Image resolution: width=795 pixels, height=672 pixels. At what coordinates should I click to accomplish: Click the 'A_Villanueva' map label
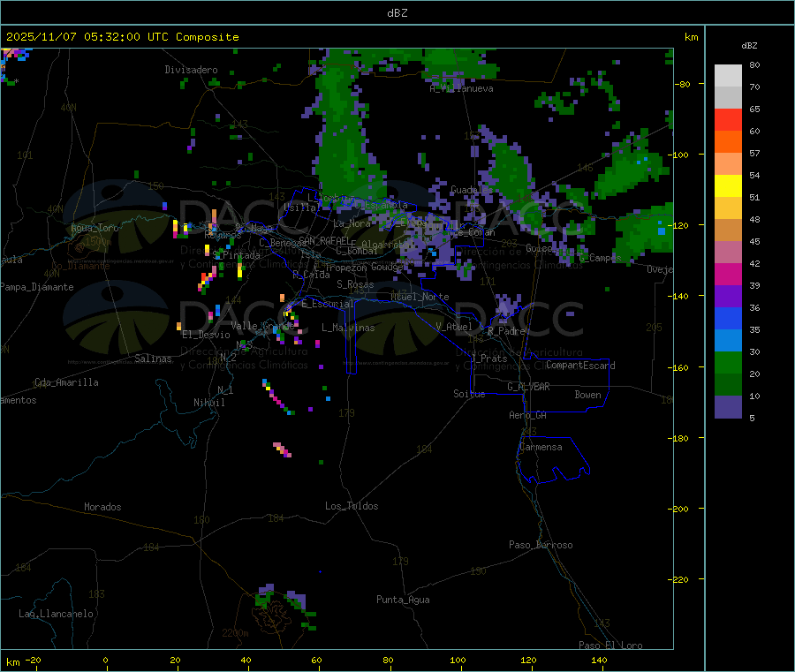pos(461,88)
